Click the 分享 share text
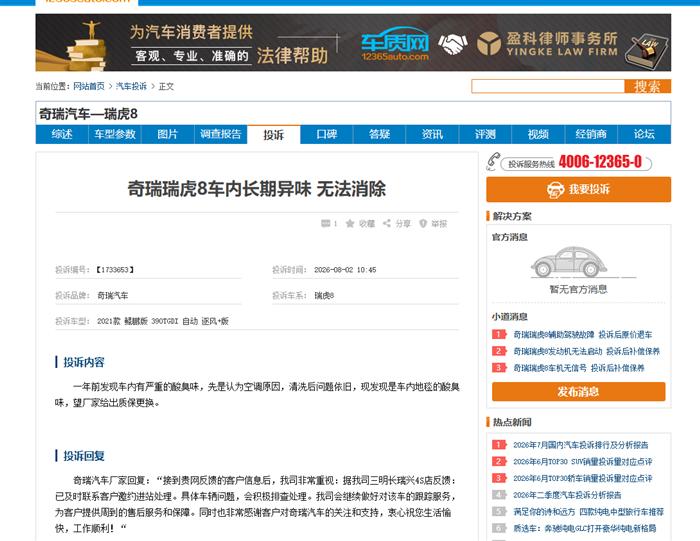The width and height of the screenshot is (700, 541). pyautogui.click(x=403, y=224)
